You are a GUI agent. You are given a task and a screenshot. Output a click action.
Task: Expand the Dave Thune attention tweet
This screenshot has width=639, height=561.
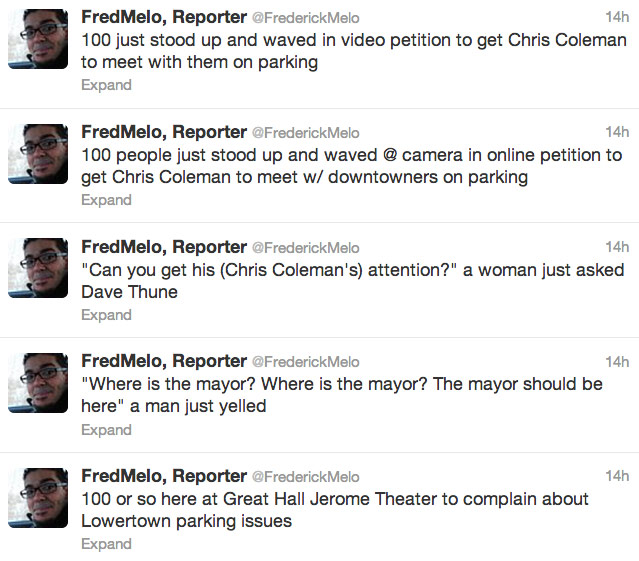(106, 315)
